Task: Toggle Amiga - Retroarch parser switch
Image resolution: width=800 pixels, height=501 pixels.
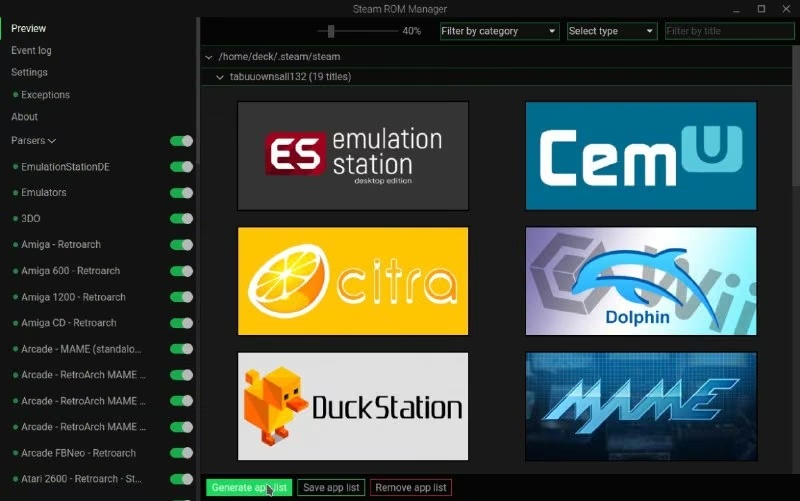Action: [181, 245]
